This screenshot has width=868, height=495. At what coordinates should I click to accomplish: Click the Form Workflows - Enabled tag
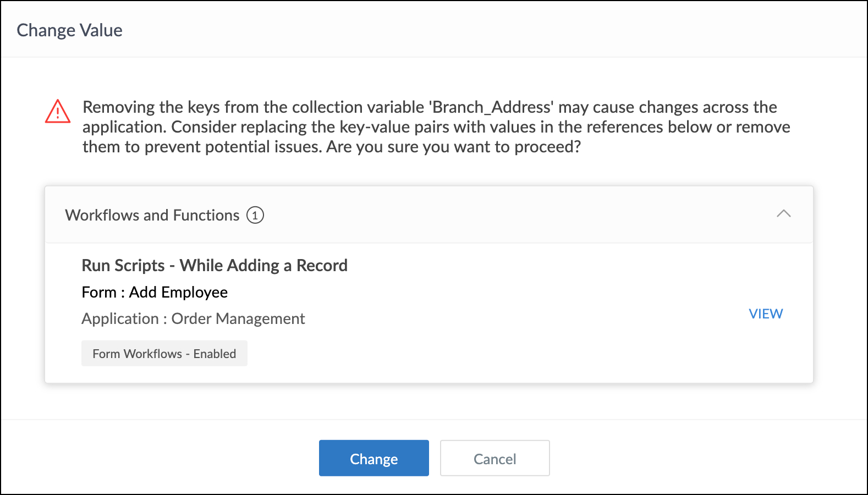tap(164, 354)
